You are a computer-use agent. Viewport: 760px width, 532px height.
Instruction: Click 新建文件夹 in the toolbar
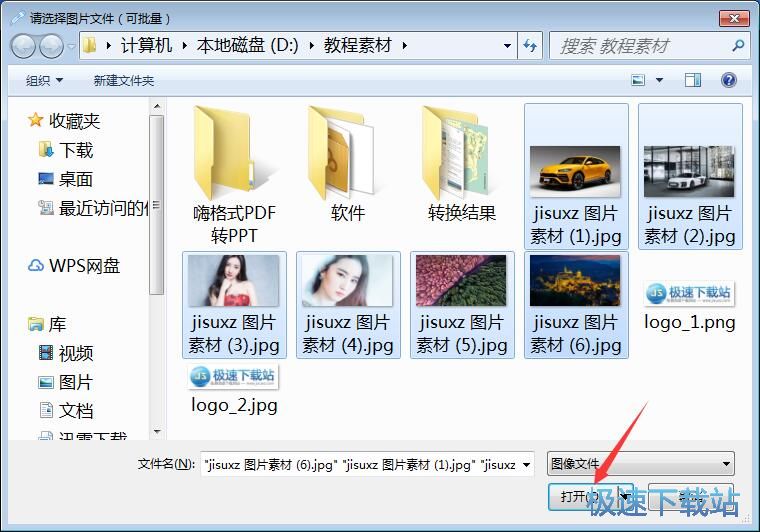[x=123, y=80]
